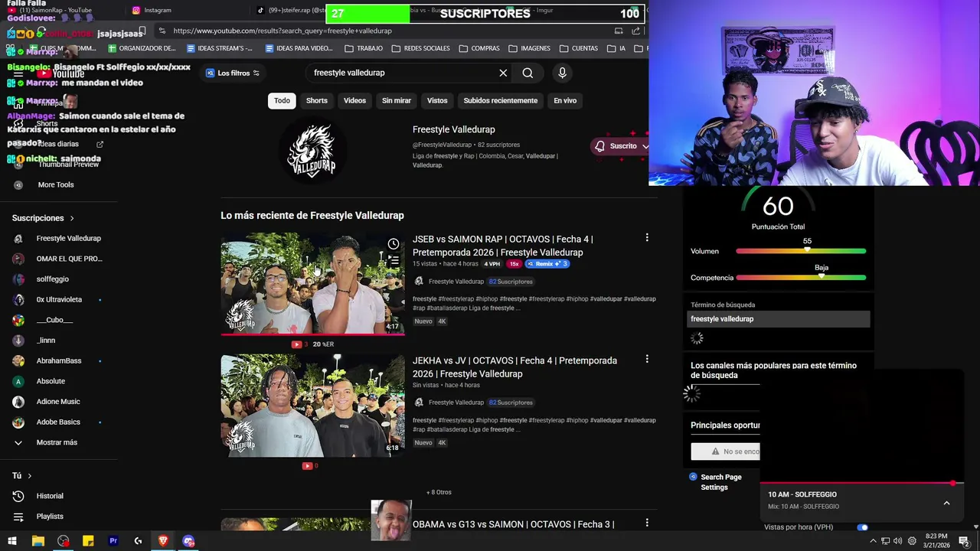The height and width of the screenshot is (551, 980).
Task: Open the more options menu for the JEKHA vs JV video
Action: tap(647, 359)
